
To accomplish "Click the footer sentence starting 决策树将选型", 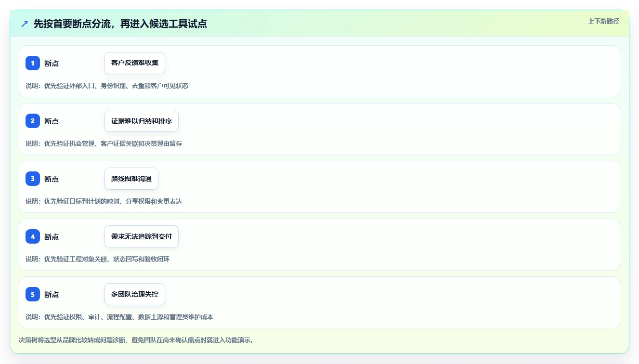I will [x=136, y=340].
